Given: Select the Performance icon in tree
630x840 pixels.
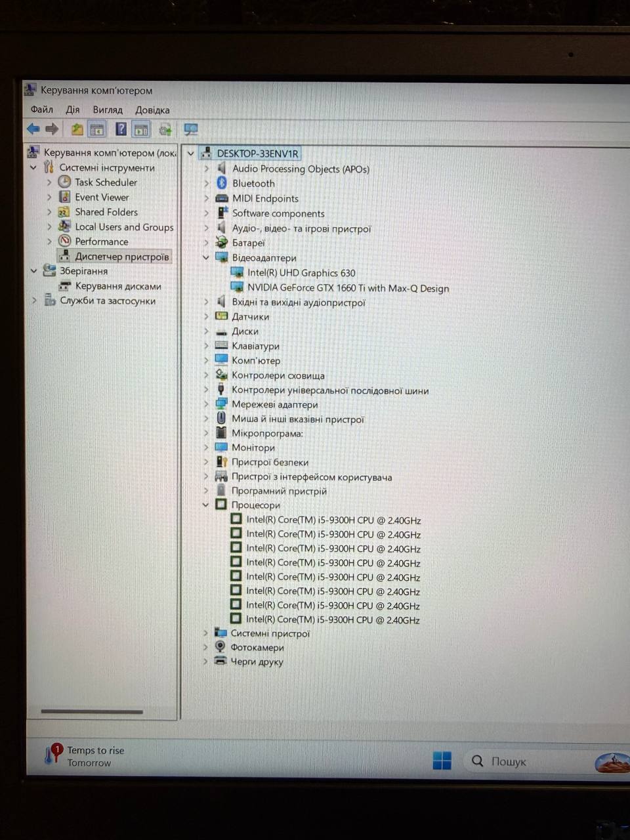Looking at the screenshot, I should [x=64, y=241].
